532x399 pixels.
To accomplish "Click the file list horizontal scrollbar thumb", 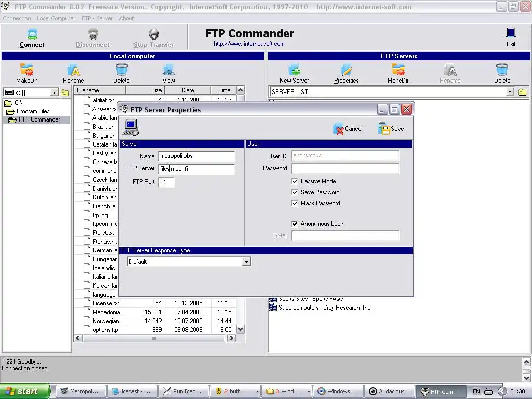I will (x=154, y=338).
